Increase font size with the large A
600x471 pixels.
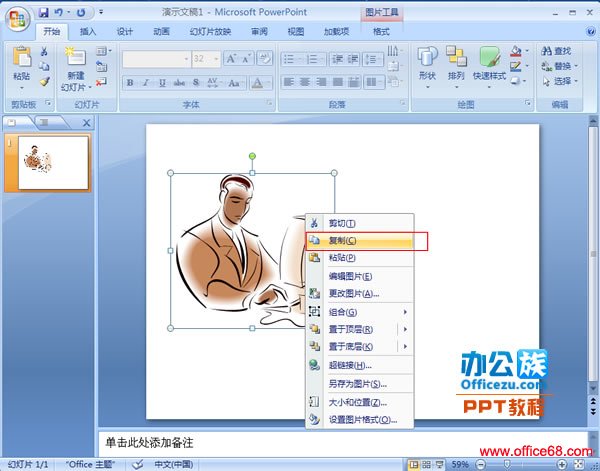pos(231,59)
